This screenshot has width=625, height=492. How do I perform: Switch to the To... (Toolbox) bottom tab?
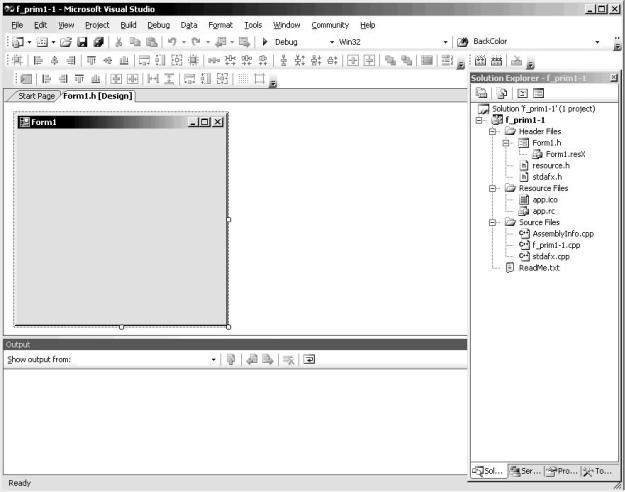click(598, 471)
